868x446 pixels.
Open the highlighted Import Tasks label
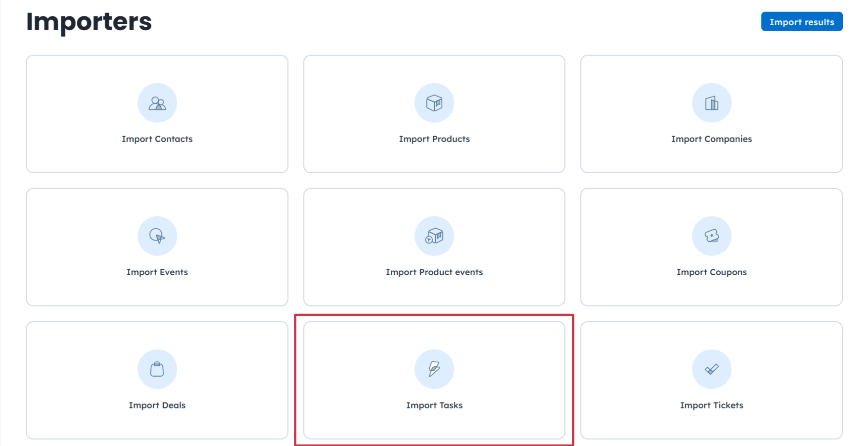434,405
